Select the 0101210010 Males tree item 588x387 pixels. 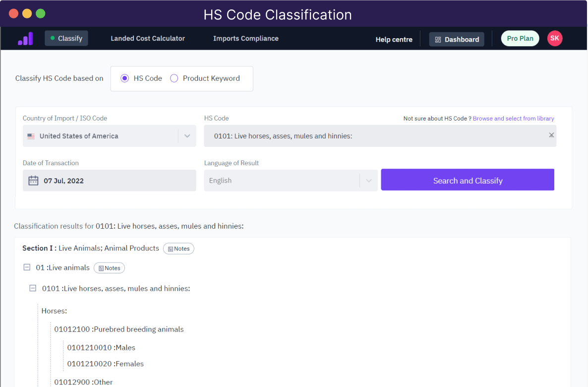[x=101, y=348]
